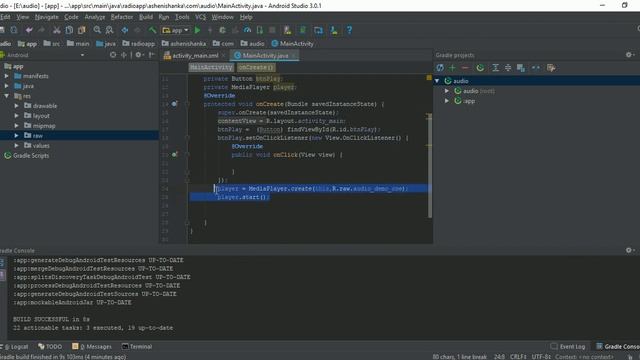
Task: Expand the mipmap folder
Action: pos(17,126)
